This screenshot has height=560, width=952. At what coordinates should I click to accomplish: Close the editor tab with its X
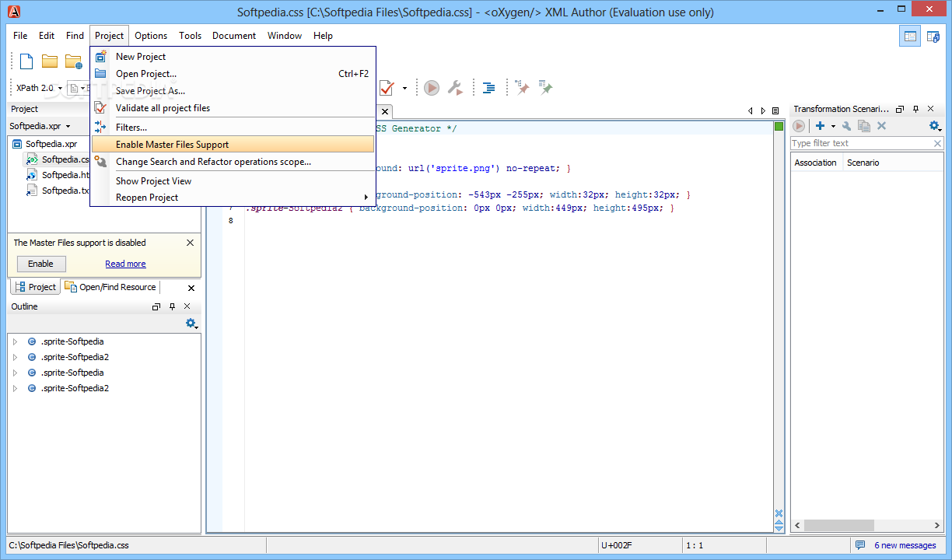[x=384, y=111]
